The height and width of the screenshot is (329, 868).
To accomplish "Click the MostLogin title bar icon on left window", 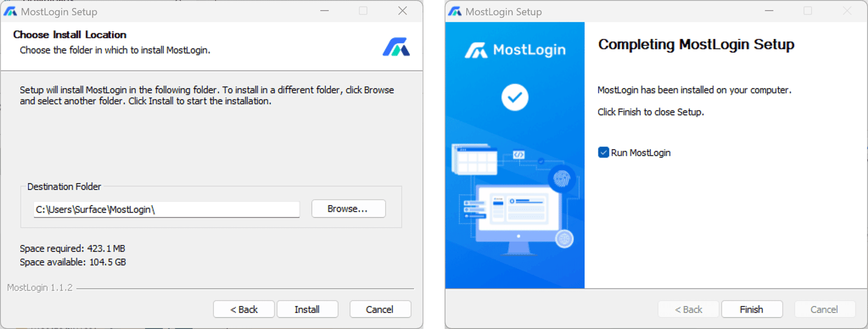I will pos(10,11).
